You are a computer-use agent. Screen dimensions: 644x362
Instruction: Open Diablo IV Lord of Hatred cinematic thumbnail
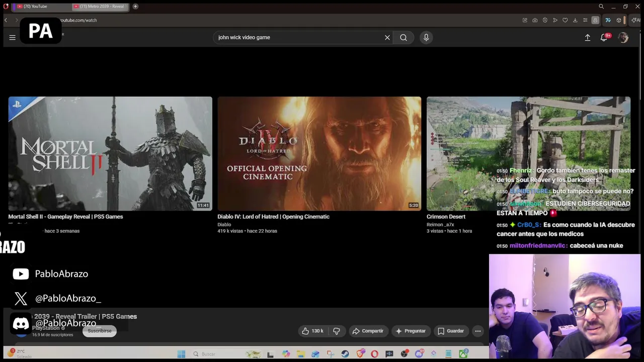pos(319,153)
